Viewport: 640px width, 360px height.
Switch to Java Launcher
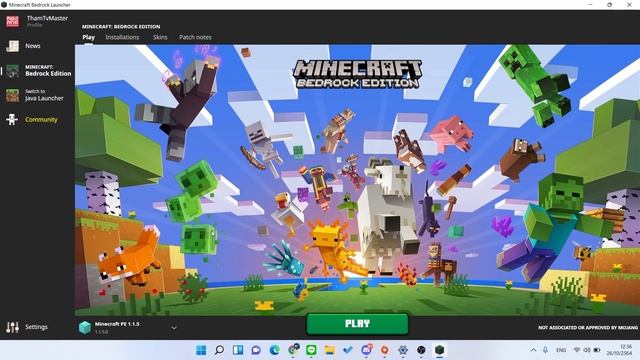35,95
